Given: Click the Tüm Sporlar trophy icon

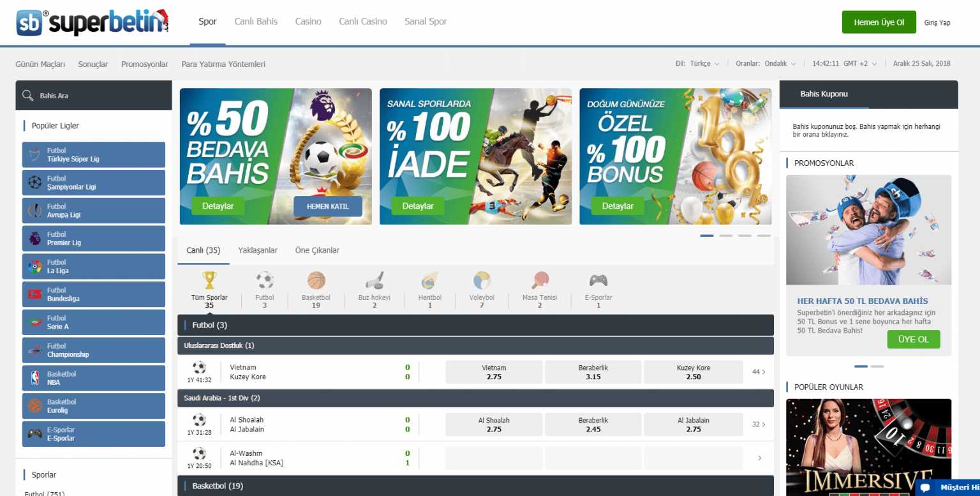Looking at the screenshot, I should [209, 280].
